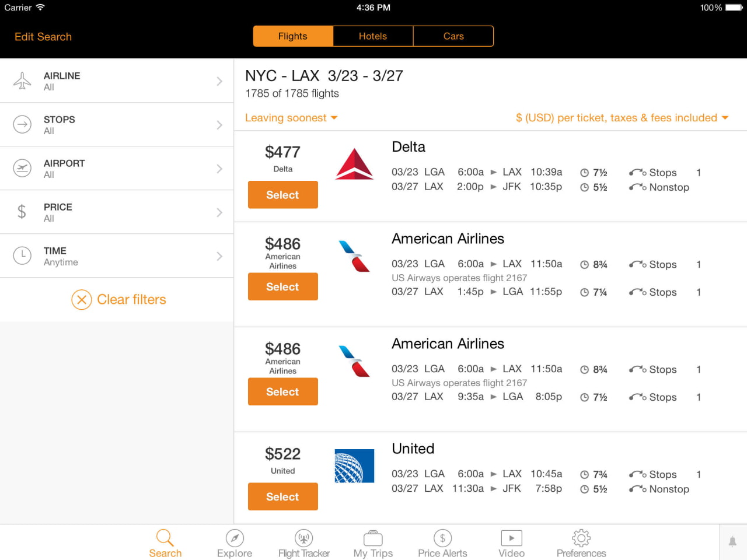Open My Trips

pyautogui.click(x=373, y=542)
